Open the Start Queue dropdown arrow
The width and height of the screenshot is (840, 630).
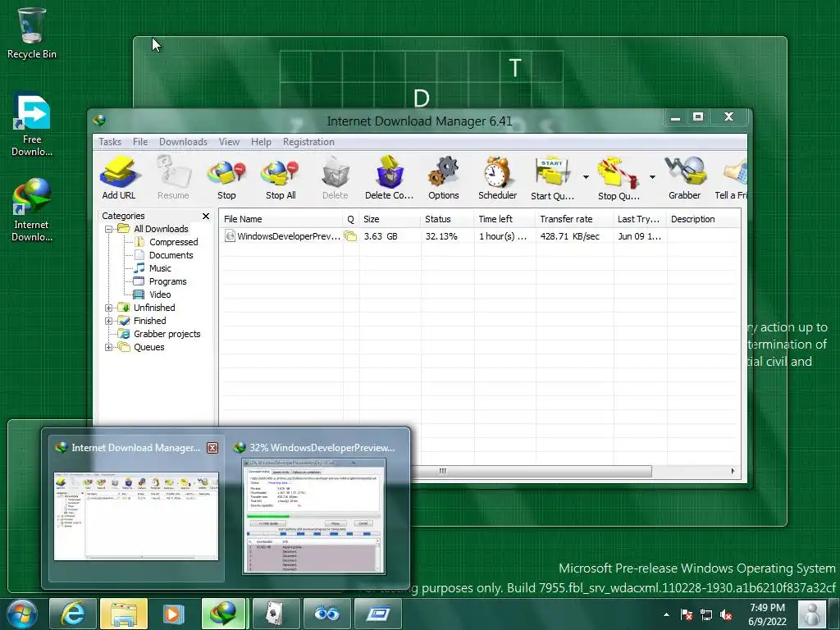586,177
